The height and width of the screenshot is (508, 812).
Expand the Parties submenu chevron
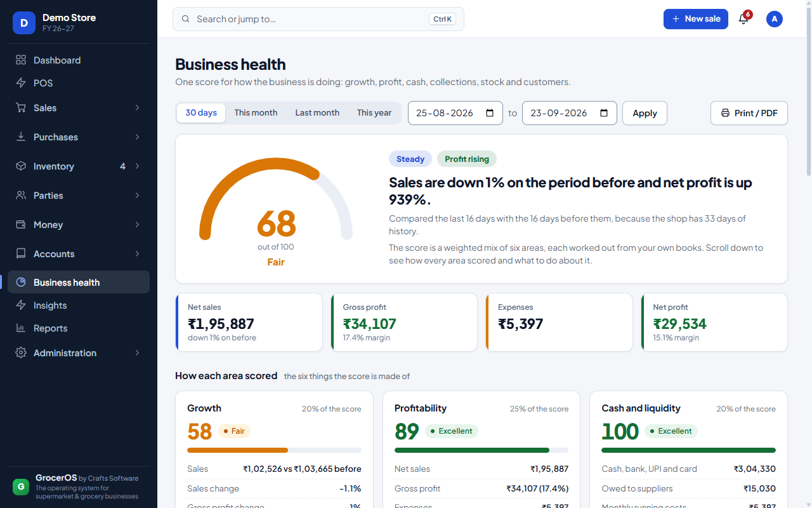coord(137,196)
